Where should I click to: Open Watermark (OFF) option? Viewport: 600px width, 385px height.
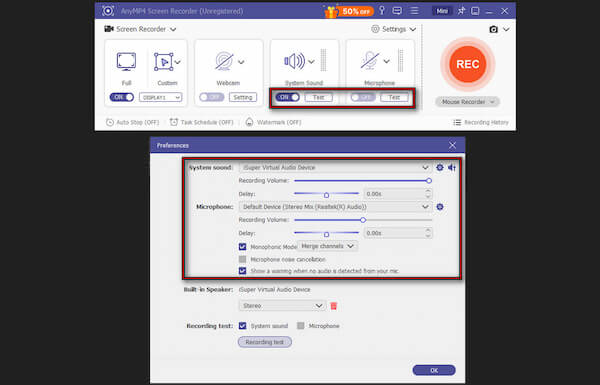(x=273, y=122)
